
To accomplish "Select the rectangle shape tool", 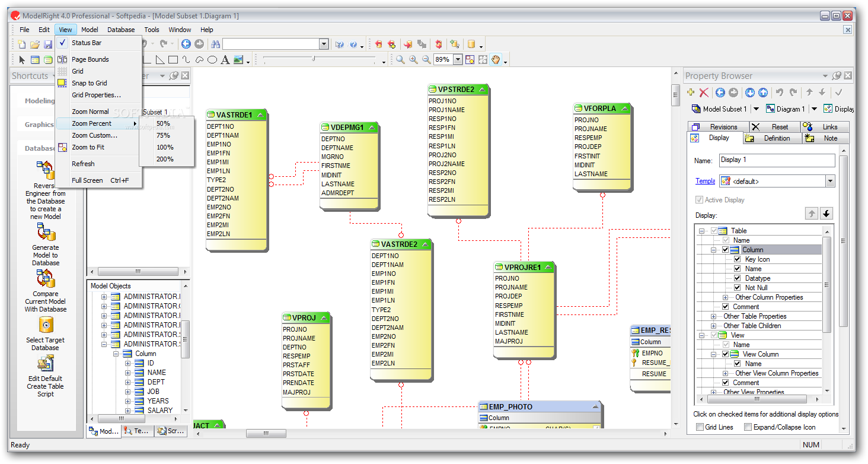I will 173,60.
